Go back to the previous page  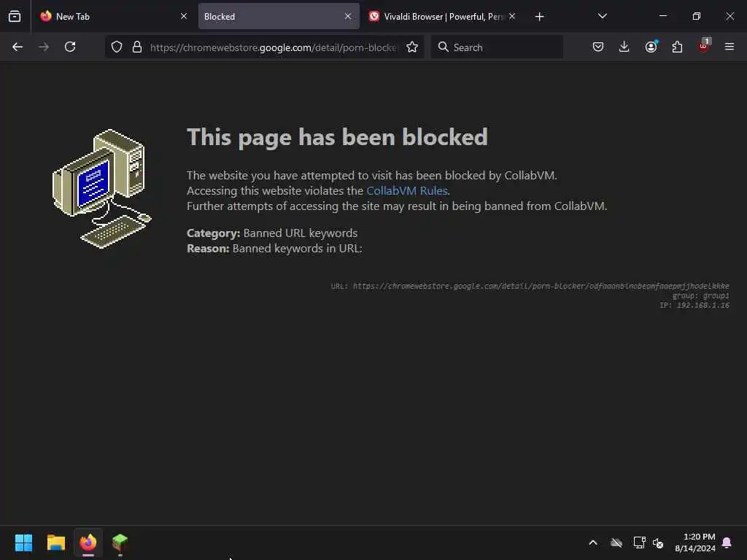pos(18,47)
